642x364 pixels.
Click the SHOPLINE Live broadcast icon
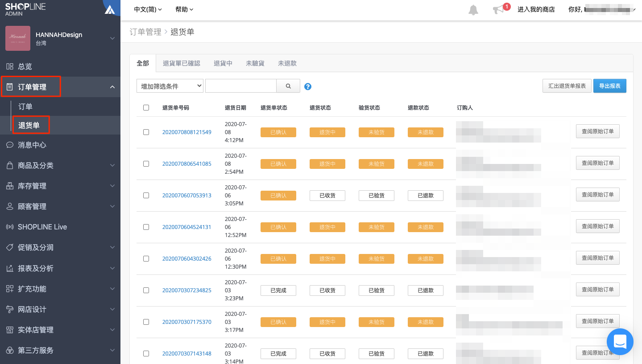coord(9,227)
